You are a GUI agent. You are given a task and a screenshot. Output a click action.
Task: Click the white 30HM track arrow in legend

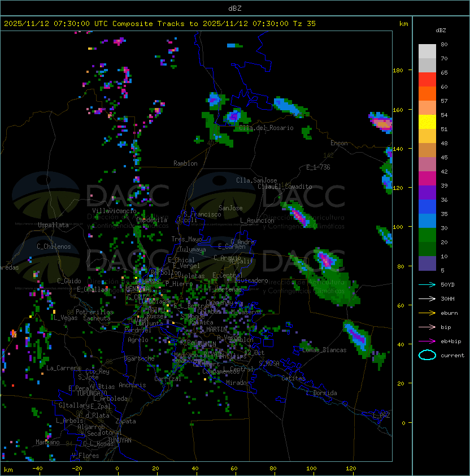[427, 299]
